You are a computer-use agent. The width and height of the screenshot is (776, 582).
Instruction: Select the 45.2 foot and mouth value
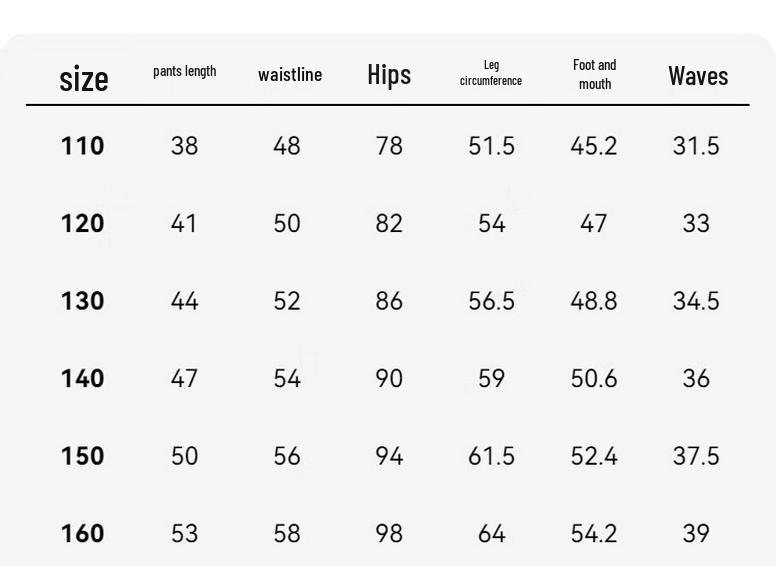point(593,146)
